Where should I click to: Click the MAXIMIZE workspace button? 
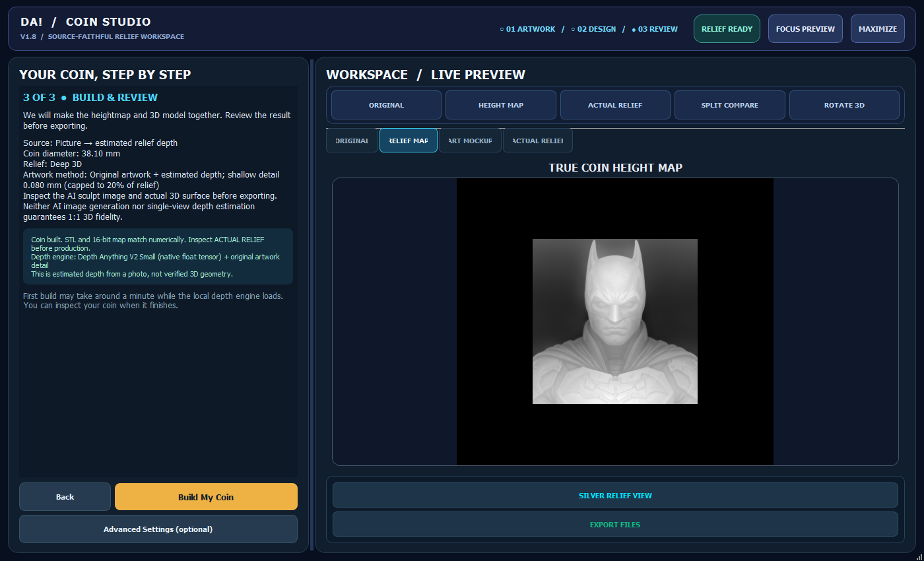pos(878,29)
